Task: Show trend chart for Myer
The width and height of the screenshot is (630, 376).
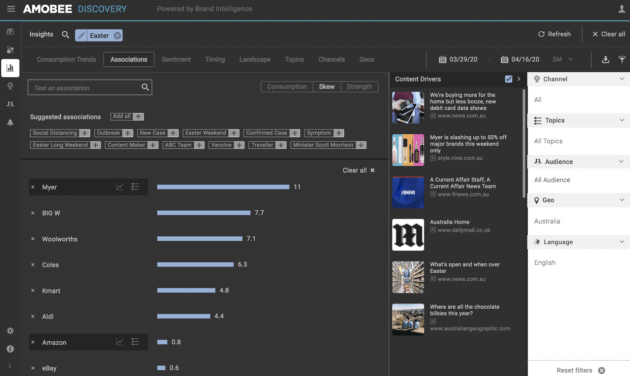Action: click(120, 187)
